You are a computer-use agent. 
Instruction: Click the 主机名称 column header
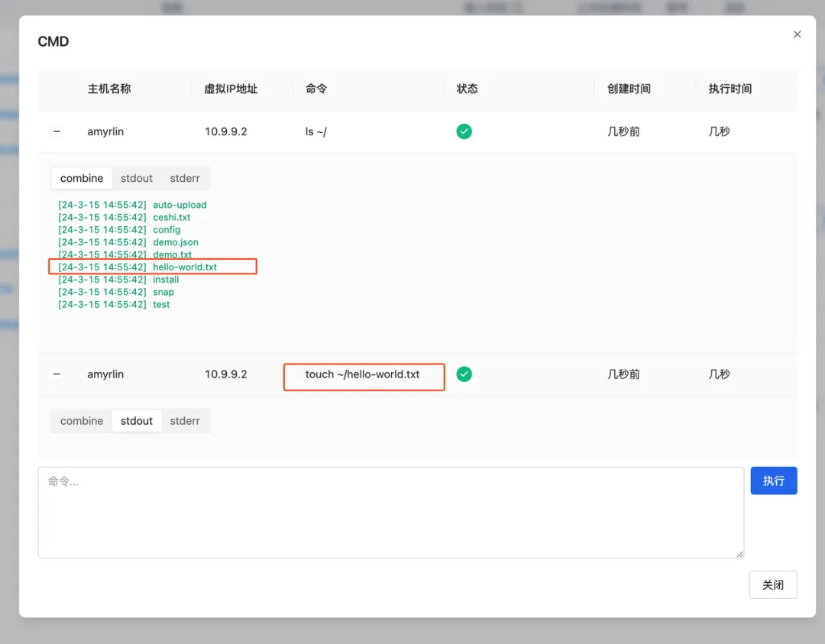coord(109,89)
